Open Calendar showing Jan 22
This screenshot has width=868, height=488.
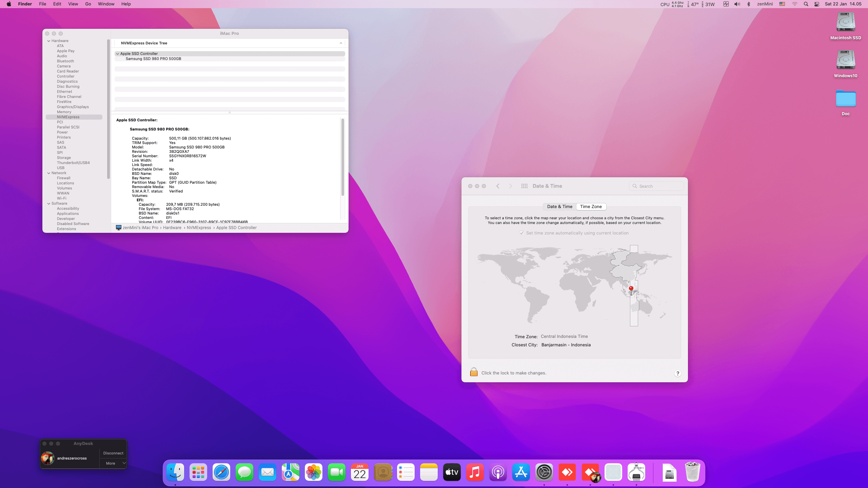360,472
